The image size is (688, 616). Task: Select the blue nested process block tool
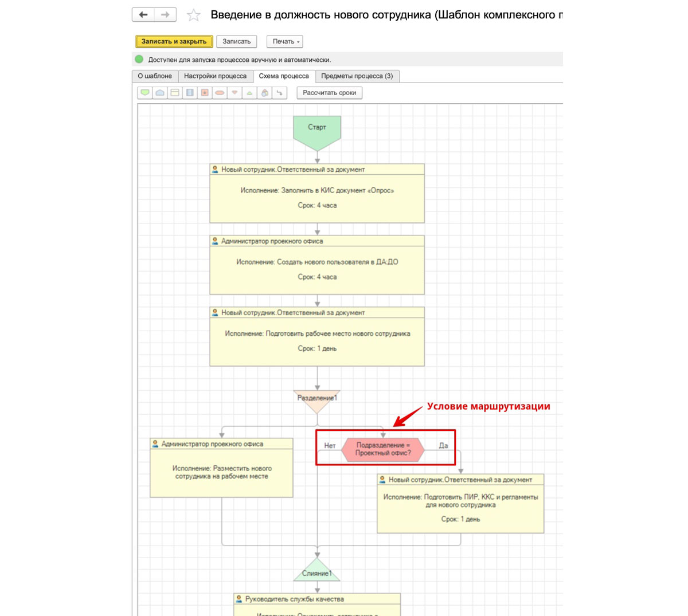(190, 92)
